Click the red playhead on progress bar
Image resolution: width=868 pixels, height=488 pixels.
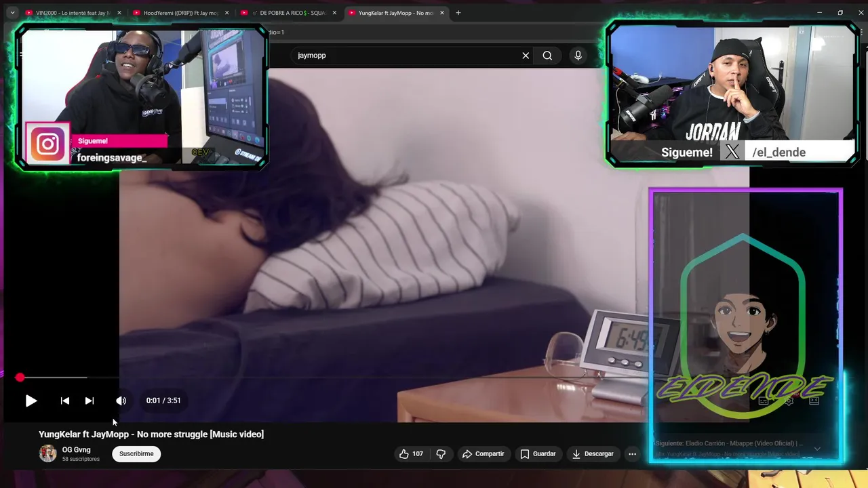[20, 378]
